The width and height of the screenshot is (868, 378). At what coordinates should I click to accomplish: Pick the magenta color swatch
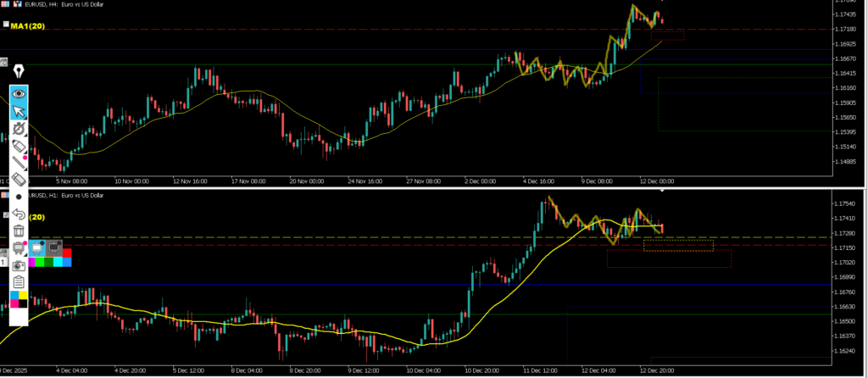pyautogui.click(x=31, y=263)
